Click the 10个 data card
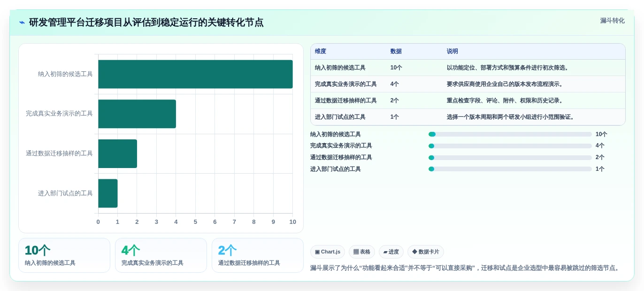Screen dimensions: 644x291 click(64, 255)
